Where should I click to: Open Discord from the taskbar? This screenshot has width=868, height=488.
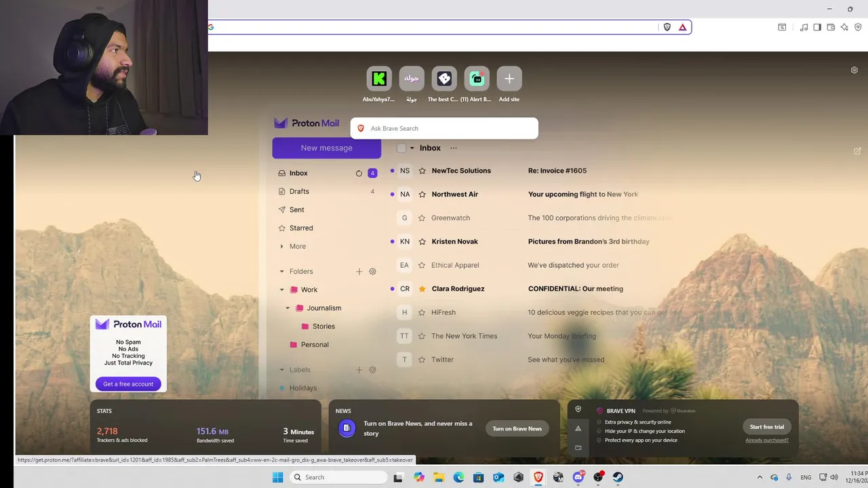point(578,477)
